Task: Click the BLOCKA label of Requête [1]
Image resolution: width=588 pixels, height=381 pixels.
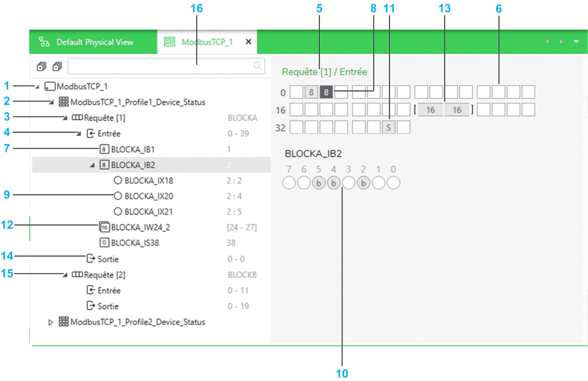Action: click(x=242, y=118)
